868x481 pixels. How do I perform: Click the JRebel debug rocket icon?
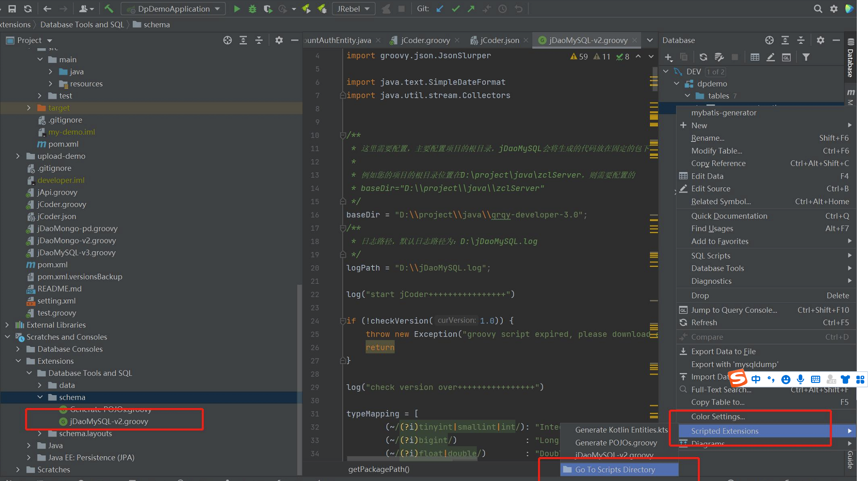pos(322,9)
